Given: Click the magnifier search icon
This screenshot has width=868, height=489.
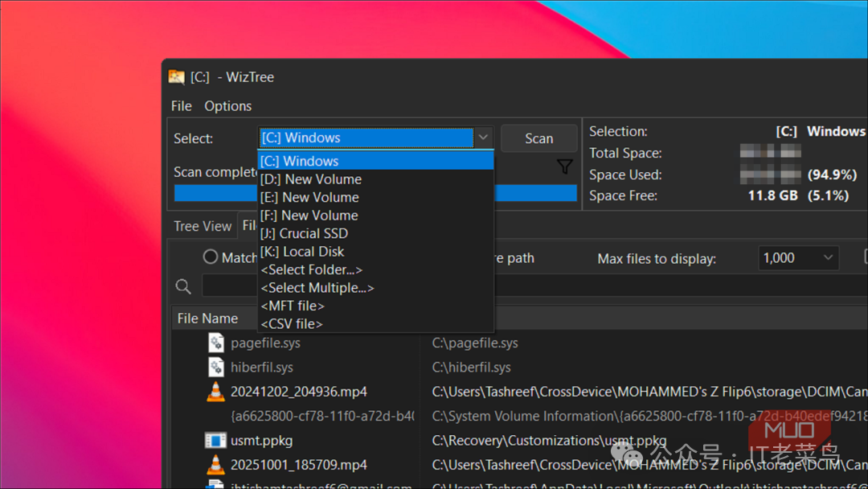Looking at the screenshot, I should pos(182,286).
